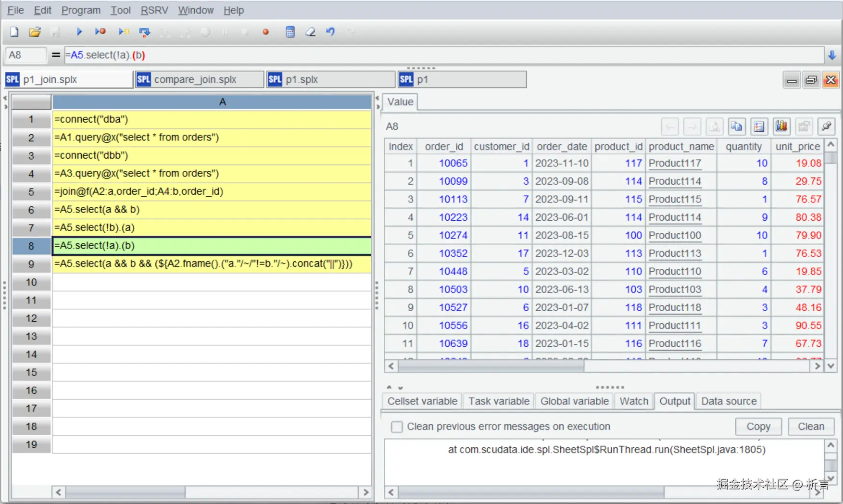Open the RSRV menu

pos(154,10)
